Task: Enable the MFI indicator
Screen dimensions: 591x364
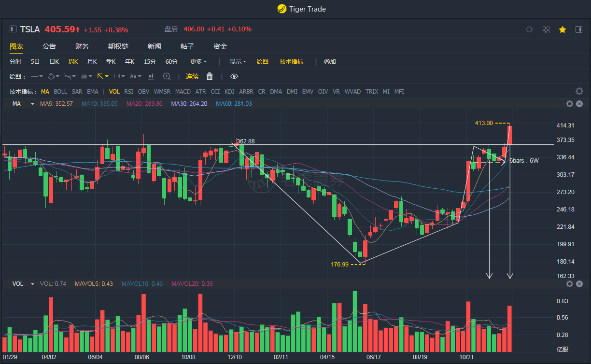Action: [x=399, y=91]
